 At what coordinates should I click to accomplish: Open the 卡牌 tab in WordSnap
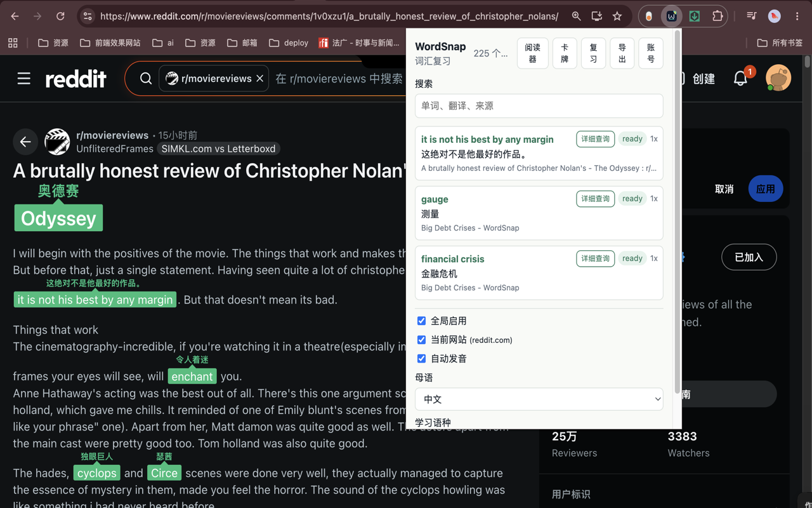pos(564,53)
